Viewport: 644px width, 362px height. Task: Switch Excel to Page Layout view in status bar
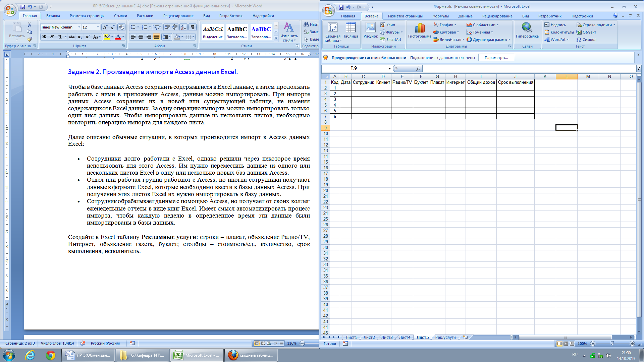pos(566,344)
